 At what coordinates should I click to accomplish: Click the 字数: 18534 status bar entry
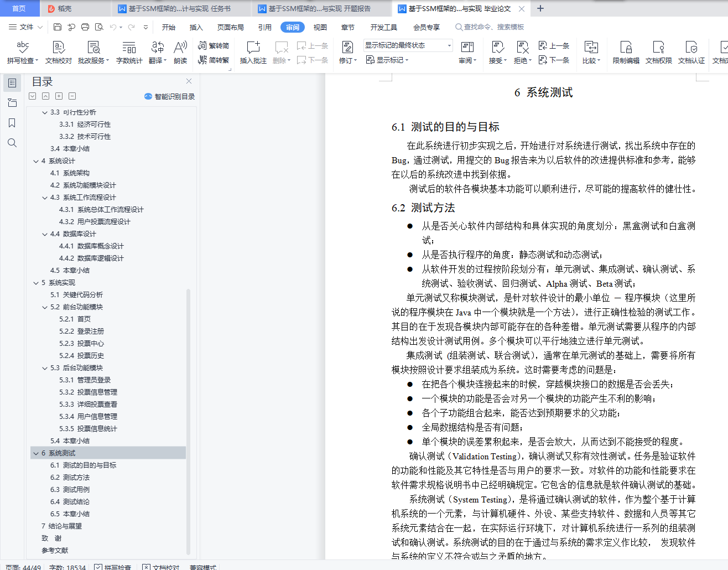pos(67,567)
